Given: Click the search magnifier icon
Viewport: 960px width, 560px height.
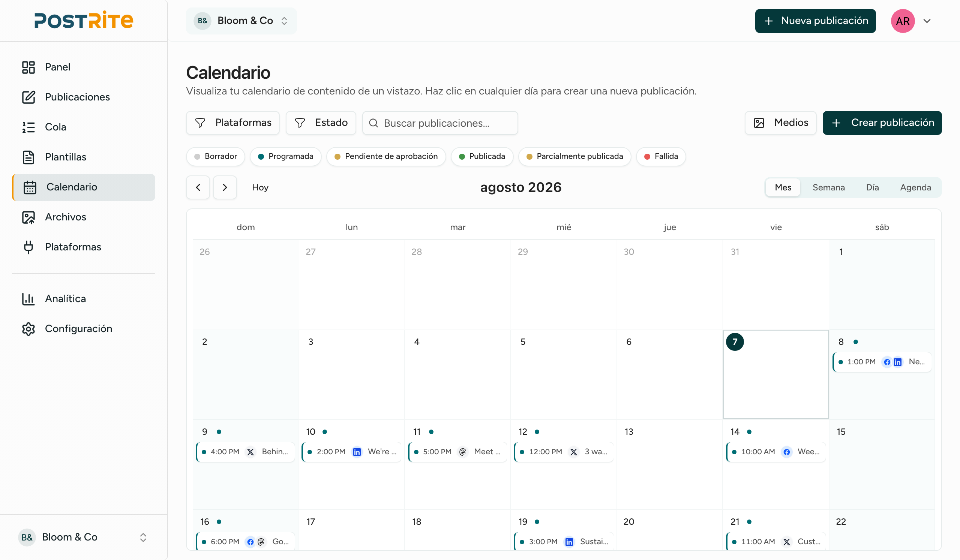Looking at the screenshot, I should click(x=373, y=123).
